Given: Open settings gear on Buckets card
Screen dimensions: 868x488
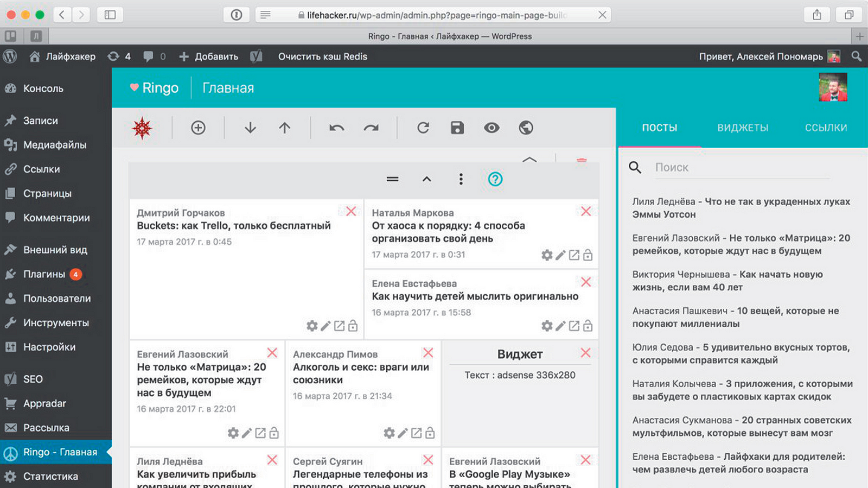Looking at the screenshot, I should tap(312, 326).
